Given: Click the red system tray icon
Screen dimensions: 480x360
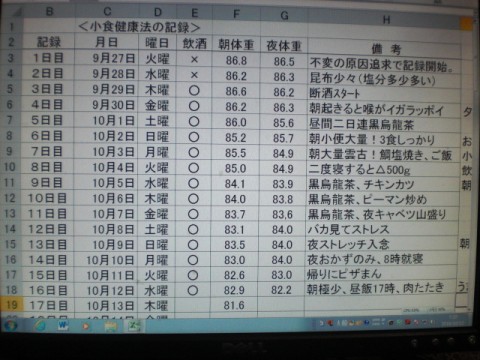Looking at the screenshot, I should [x=407, y=323].
